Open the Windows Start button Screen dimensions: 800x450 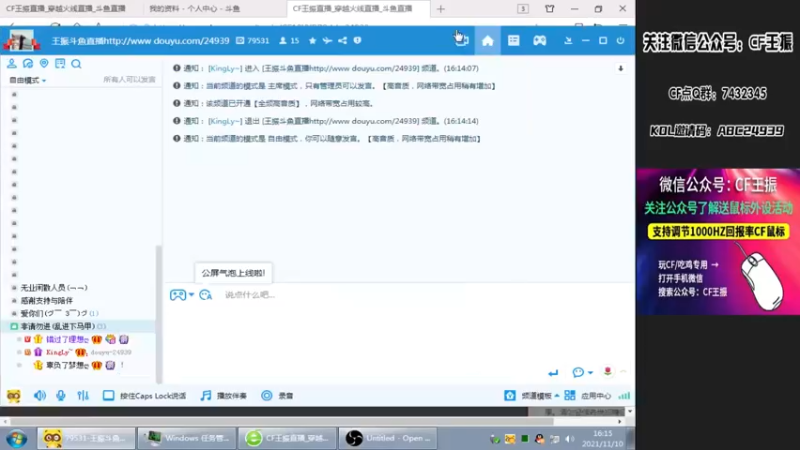(16, 438)
